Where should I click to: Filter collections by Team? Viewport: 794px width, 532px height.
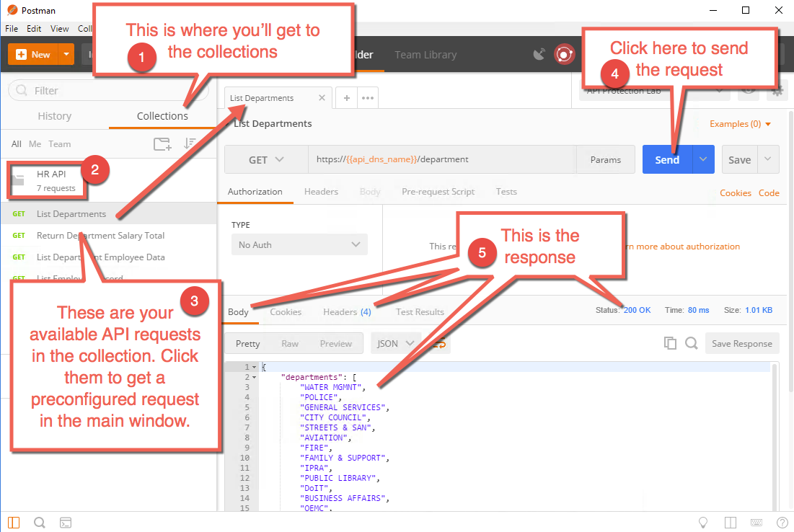pos(59,143)
